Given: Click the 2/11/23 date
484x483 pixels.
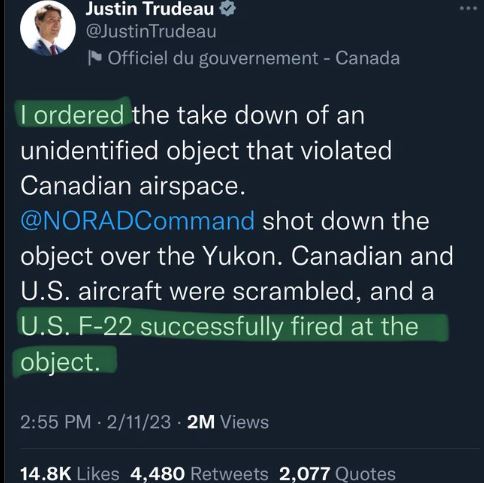Looking at the screenshot, I should coord(139,422).
